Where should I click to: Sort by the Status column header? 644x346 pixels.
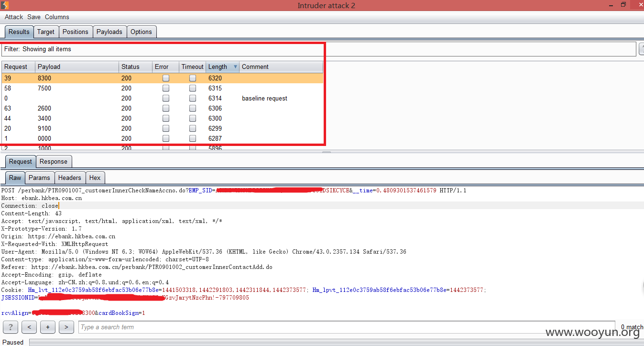[x=135, y=67]
